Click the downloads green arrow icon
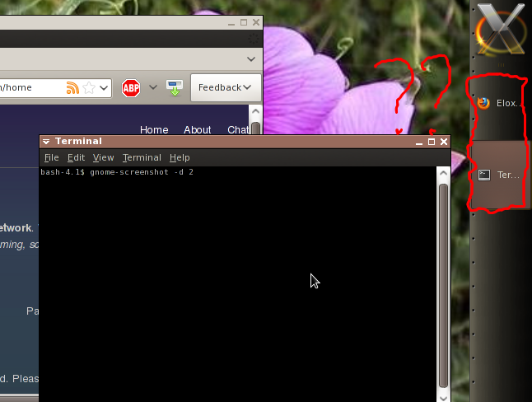 [175, 88]
